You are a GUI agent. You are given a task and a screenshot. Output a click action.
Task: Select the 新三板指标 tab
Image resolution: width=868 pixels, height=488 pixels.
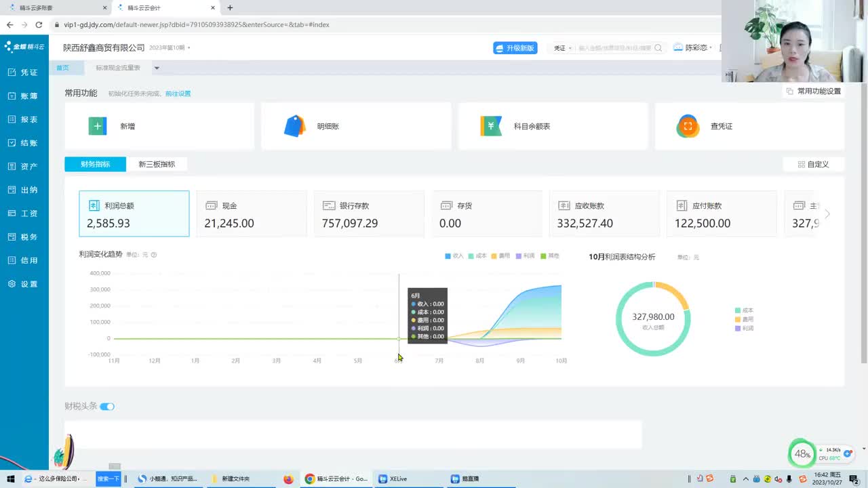point(157,164)
